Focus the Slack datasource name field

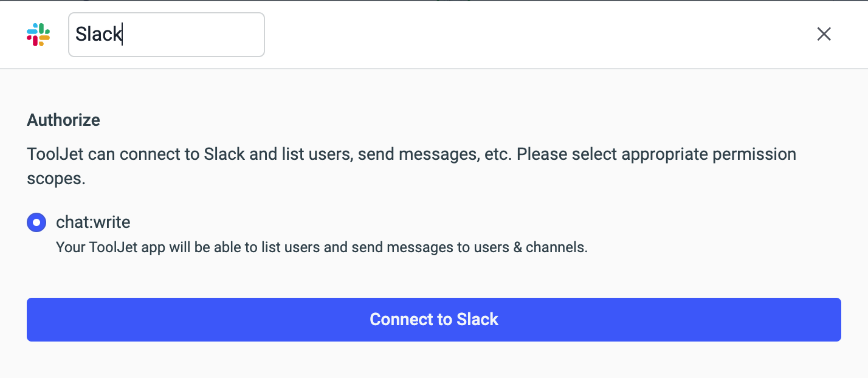click(x=166, y=35)
